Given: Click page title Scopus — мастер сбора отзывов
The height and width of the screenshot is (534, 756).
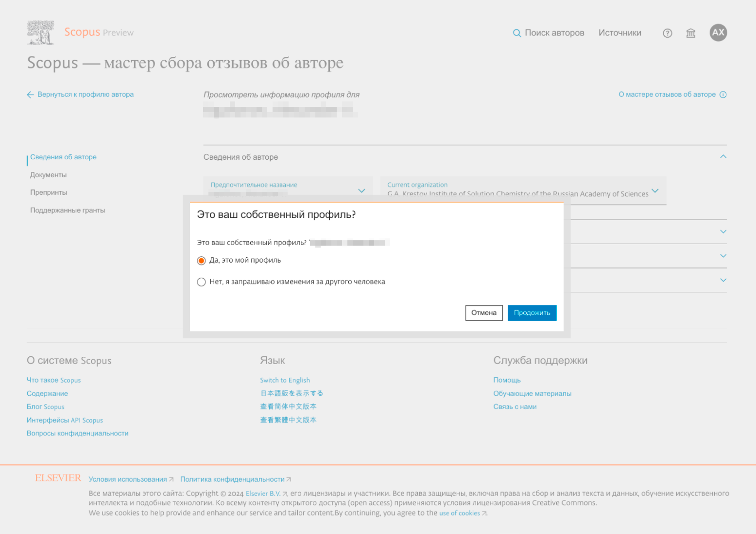Looking at the screenshot, I should coord(185,63).
